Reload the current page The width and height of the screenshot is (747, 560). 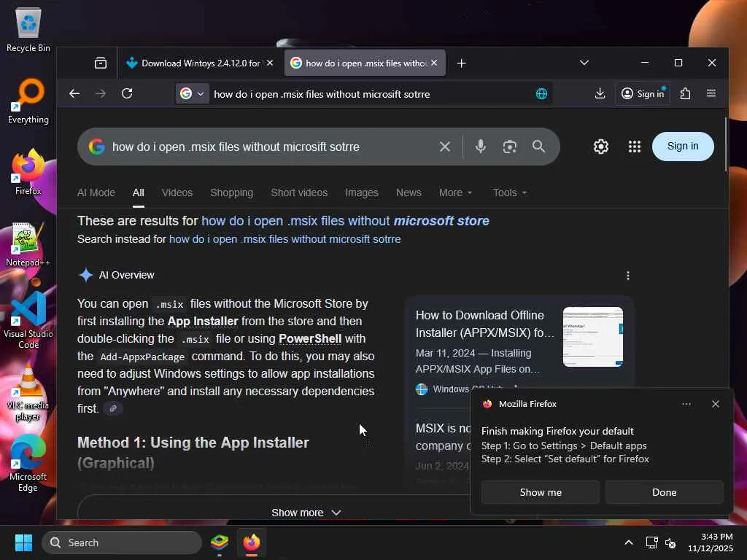[x=127, y=93]
